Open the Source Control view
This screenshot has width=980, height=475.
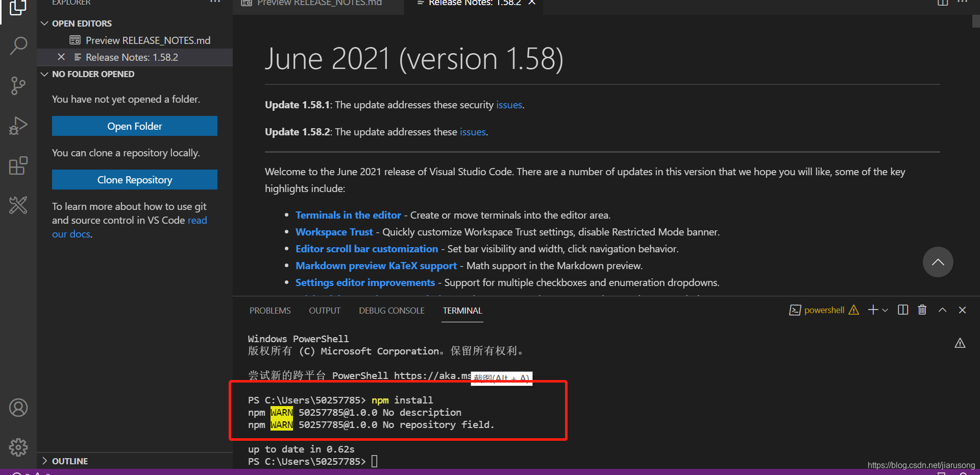(18, 86)
